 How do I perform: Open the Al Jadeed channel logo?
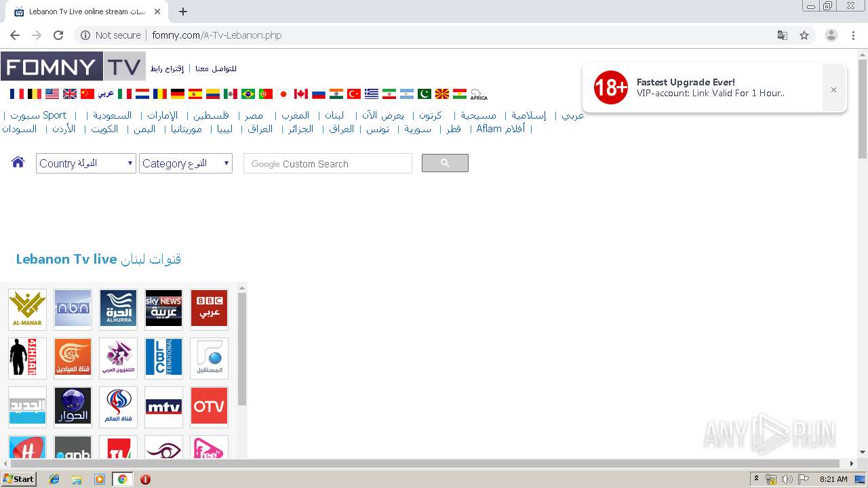pos(27,407)
